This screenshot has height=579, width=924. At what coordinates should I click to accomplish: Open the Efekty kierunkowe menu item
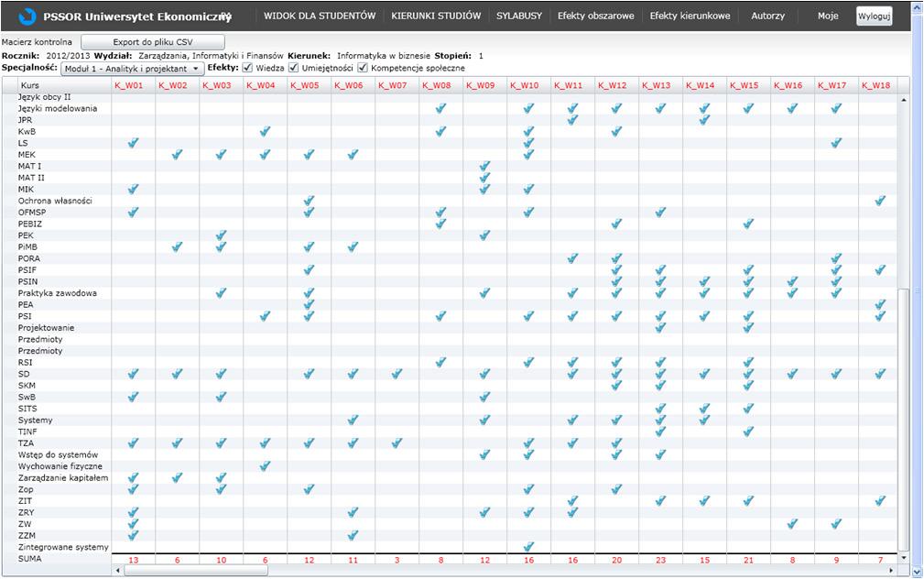point(690,16)
